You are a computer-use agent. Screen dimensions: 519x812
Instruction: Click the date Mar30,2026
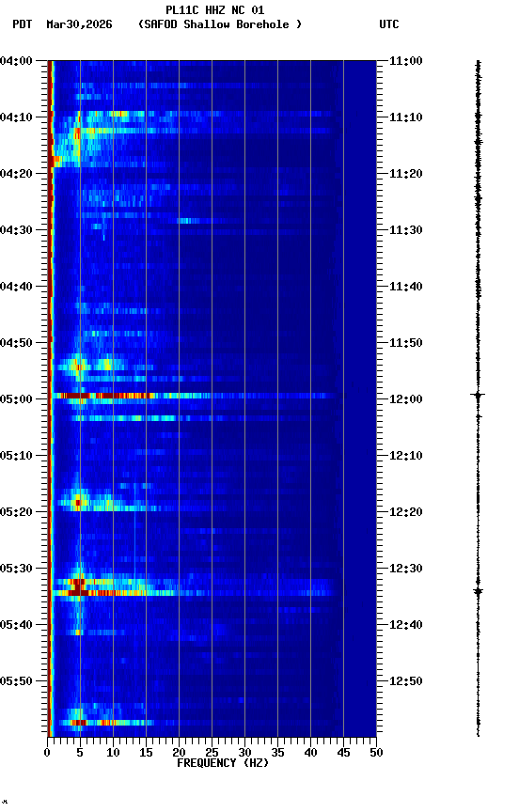[79, 24]
